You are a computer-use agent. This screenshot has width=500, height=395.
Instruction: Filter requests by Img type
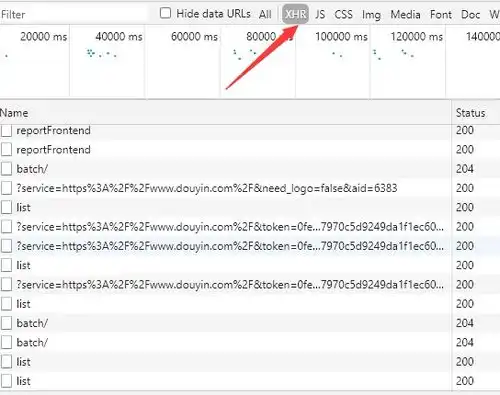point(371,15)
